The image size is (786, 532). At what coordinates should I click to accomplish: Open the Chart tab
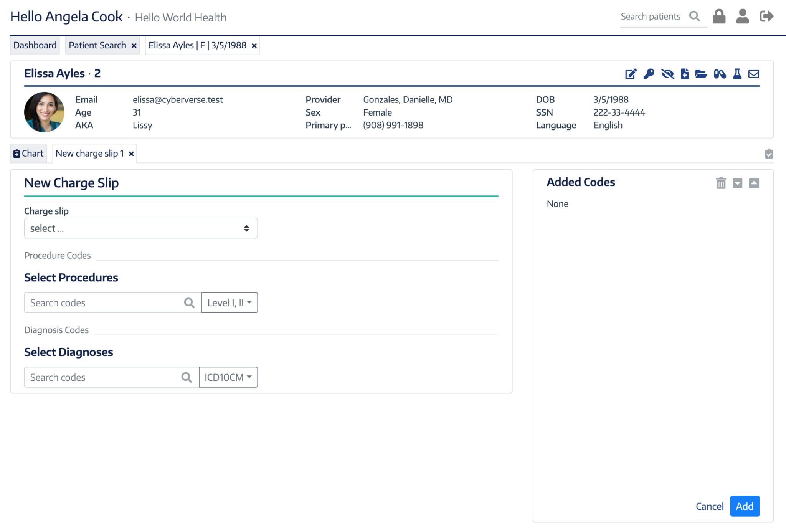[x=28, y=154]
